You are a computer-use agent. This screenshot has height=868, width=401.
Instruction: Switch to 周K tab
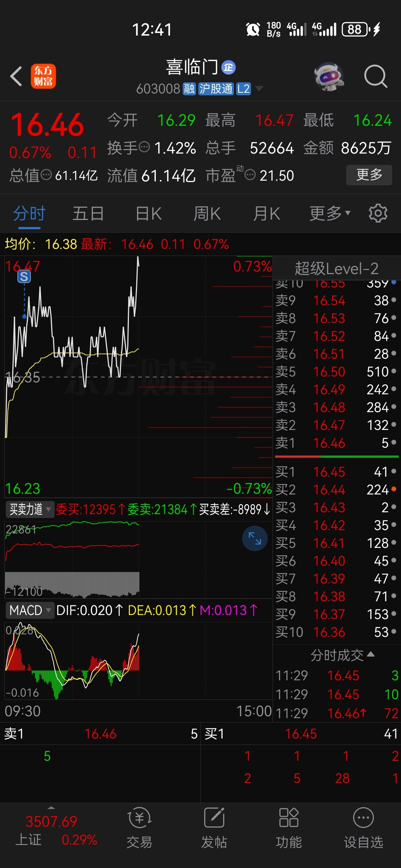pos(207,214)
